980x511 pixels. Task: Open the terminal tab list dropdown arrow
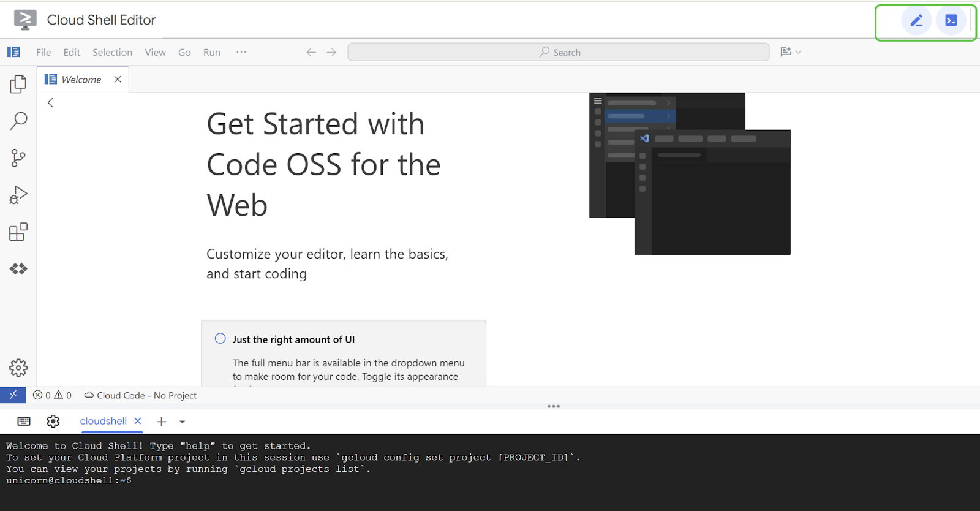(182, 422)
